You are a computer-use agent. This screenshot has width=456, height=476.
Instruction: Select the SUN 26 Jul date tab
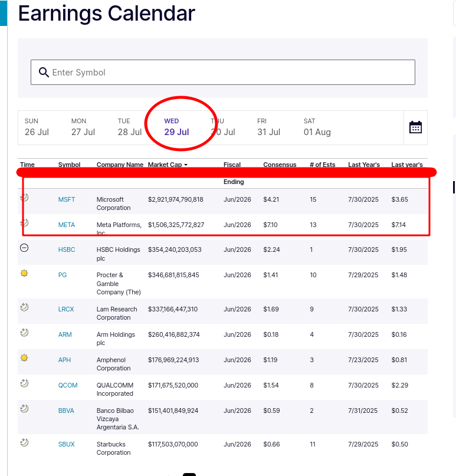pos(37,127)
